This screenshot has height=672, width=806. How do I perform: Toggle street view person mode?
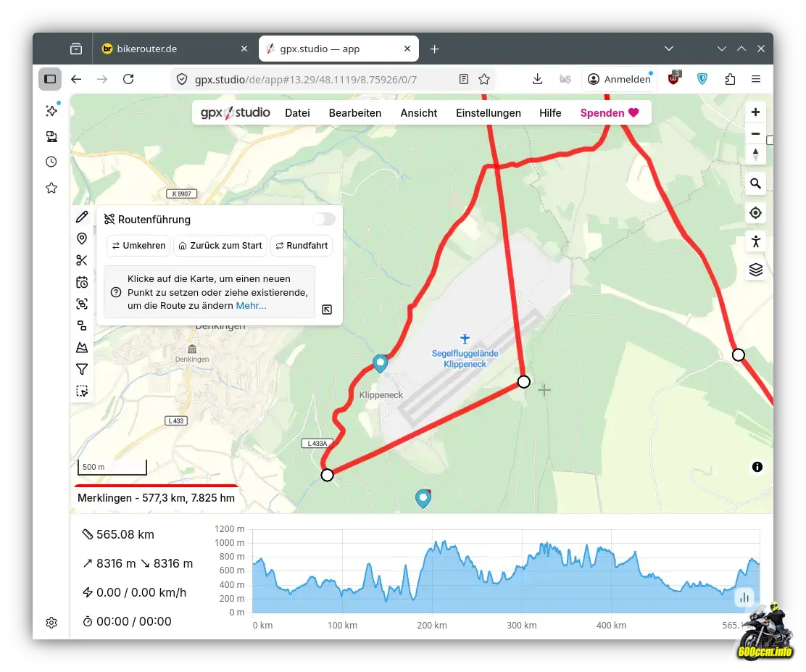tap(755, 241)
